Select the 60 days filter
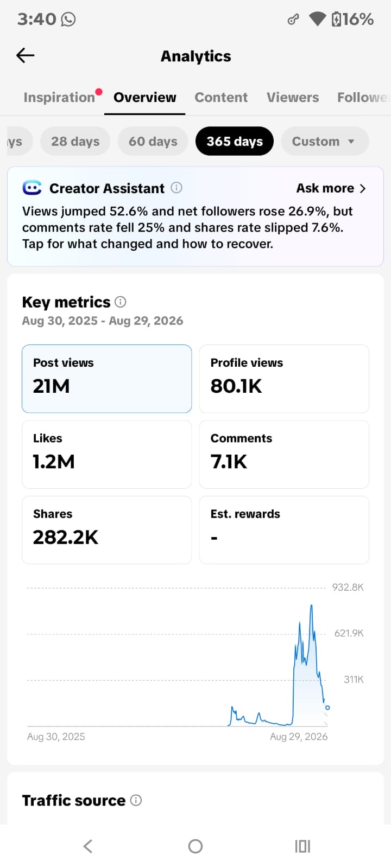Image resolution: width=391 pixels, height=868 pixels. click(153, 141)
